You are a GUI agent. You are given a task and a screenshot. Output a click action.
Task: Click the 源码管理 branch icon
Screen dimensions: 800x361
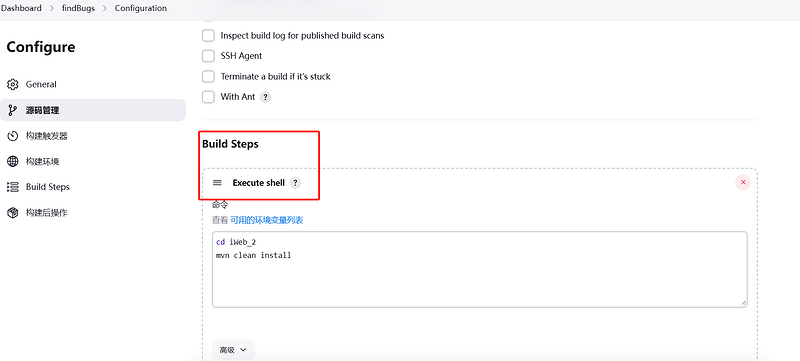pyautogui.click(x=13, y=110)
